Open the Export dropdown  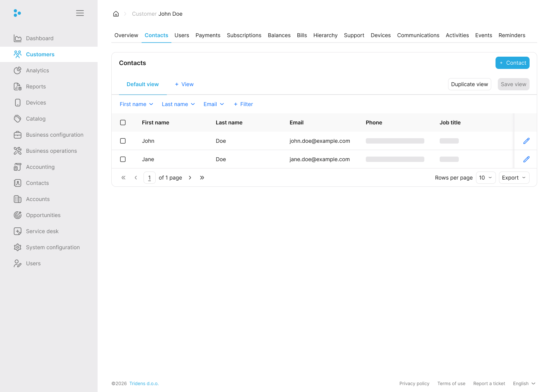point(514,178)
